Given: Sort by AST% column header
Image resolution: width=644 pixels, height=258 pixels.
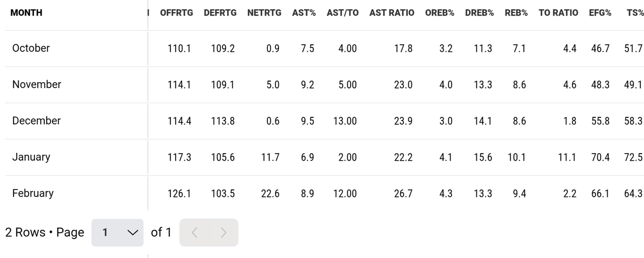Looking at the screenshot, I should point(304,13).
